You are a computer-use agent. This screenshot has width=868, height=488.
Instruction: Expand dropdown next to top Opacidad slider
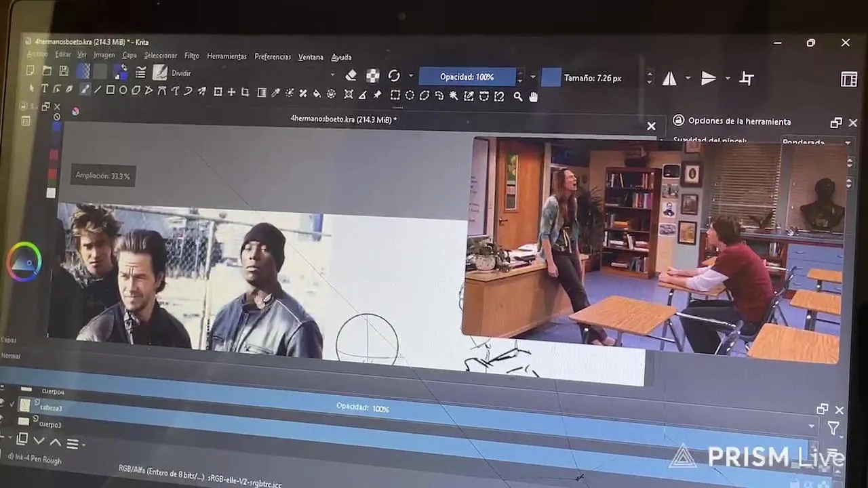coord(533,77)
